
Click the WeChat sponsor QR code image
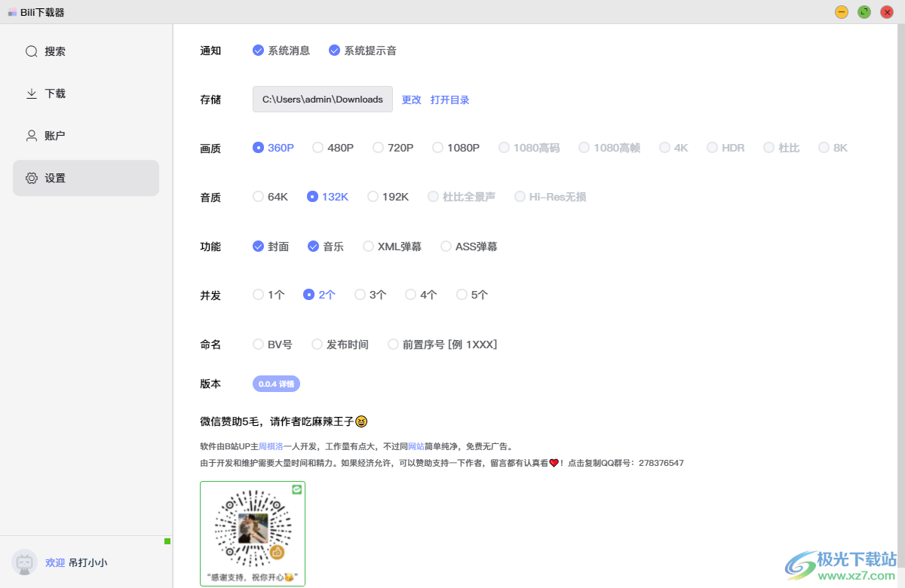[x=253, y=534]
